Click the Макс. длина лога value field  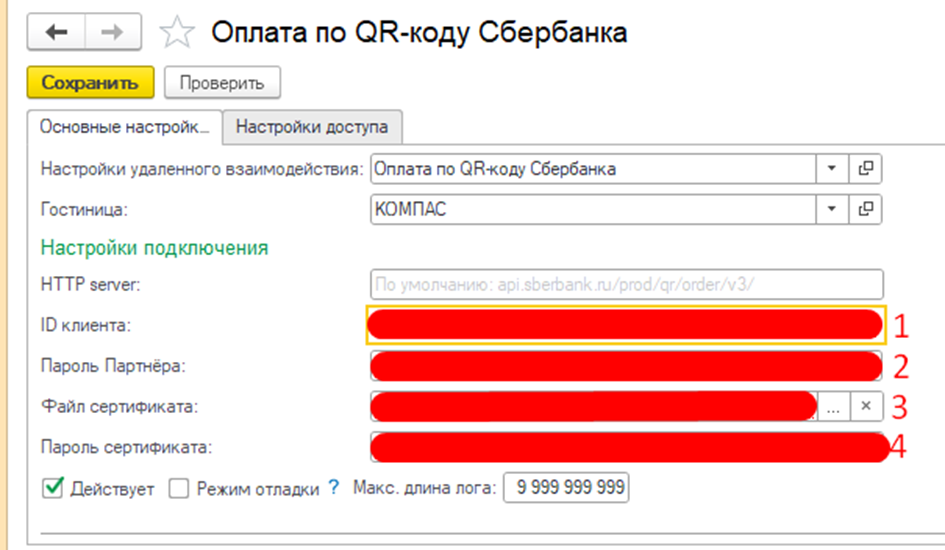pos(566,487)
